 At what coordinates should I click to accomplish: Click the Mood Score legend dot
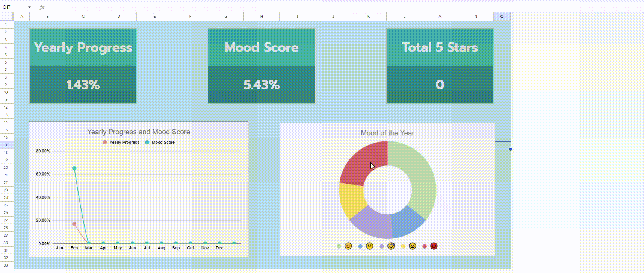(147, 143)
